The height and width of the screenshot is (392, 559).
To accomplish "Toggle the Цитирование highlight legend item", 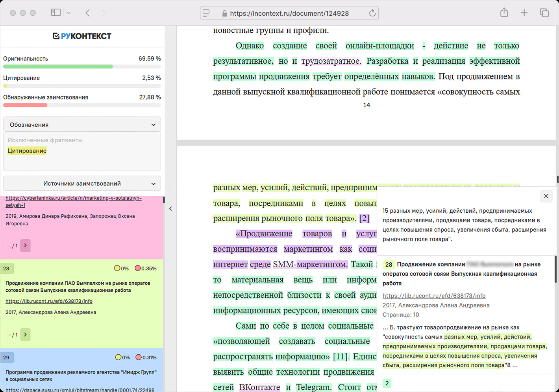I will tap(27, 151).
